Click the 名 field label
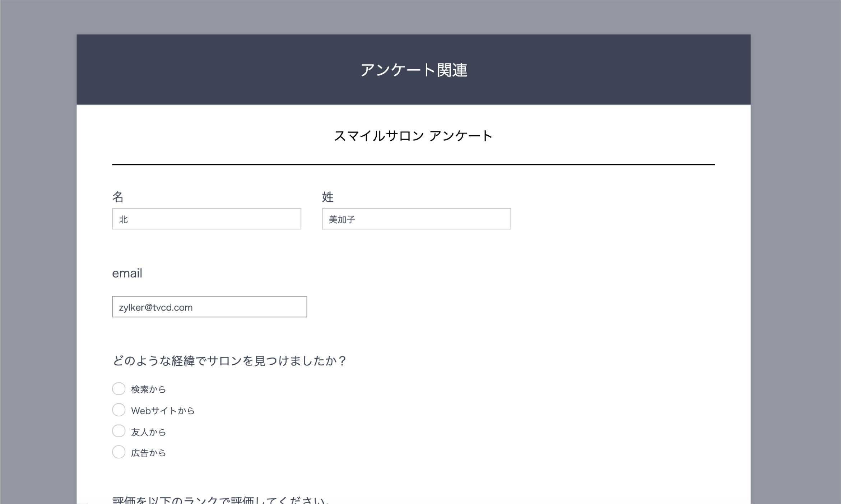The height and width of the screenshot is (504, 841). coord(118,197)
